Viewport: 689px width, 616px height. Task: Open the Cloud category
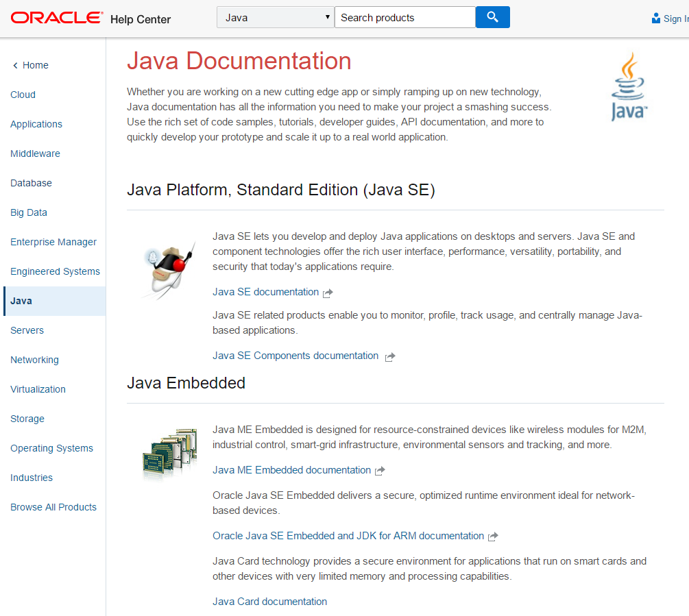[23, 95]
